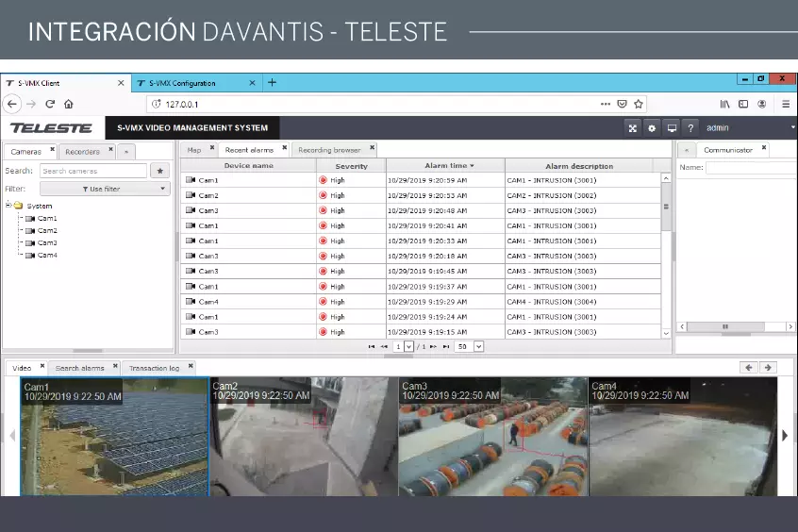Open the Firefox account icon
The width and height of the screenshot is (798, 532).
click(x=762, y=104)
